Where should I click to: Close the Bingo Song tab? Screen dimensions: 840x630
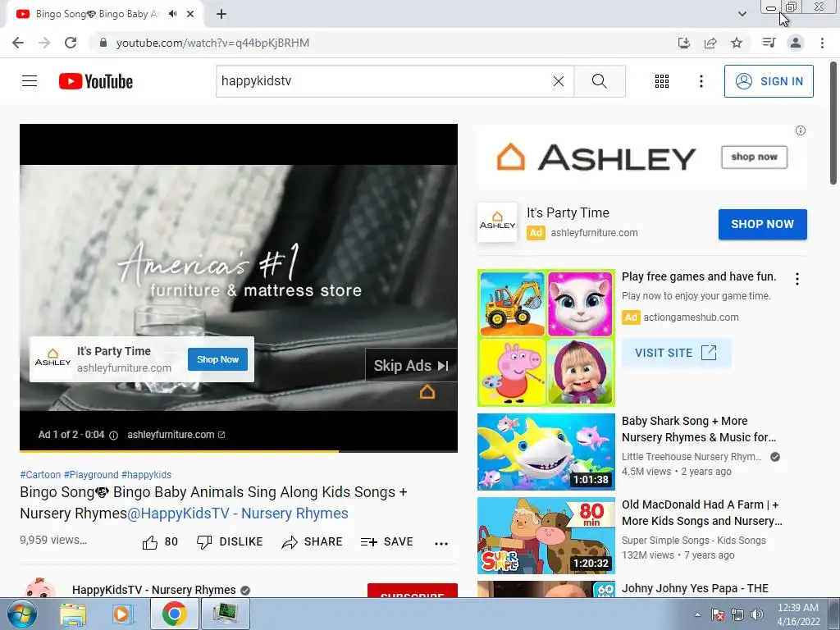190,14
